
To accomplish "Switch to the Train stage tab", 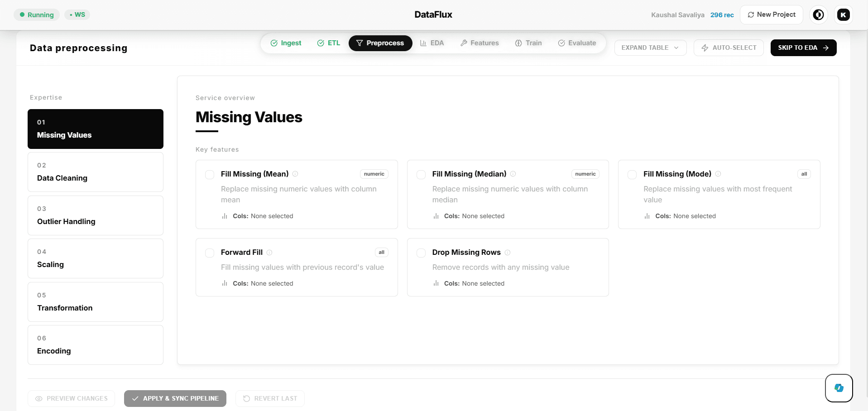I will click(x=528, y=43).
